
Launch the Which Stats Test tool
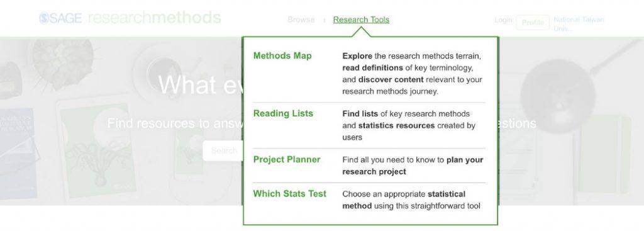pyautogui.click(x=289, y=194)
